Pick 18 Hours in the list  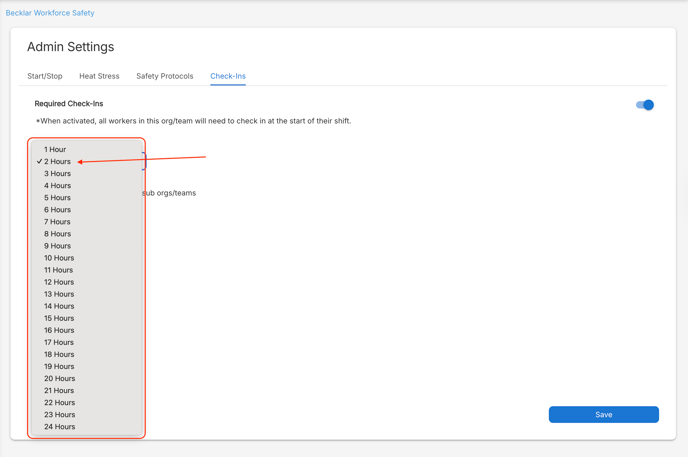(86, 354)
